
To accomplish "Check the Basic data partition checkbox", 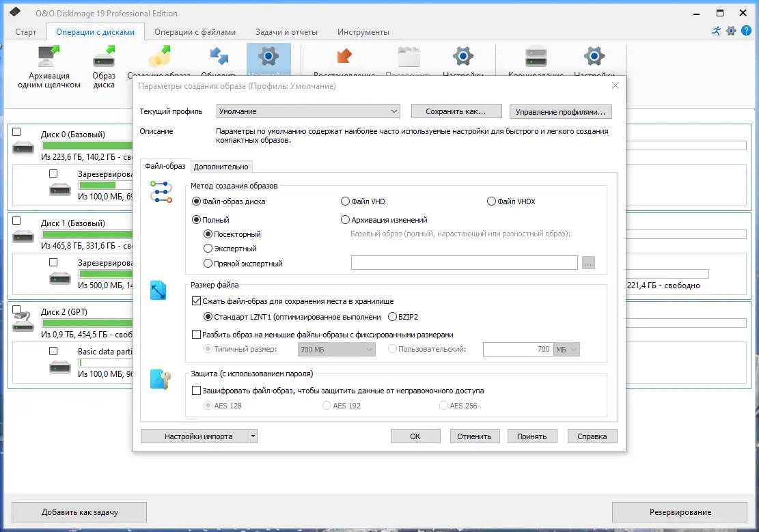I will click(53, 351).
